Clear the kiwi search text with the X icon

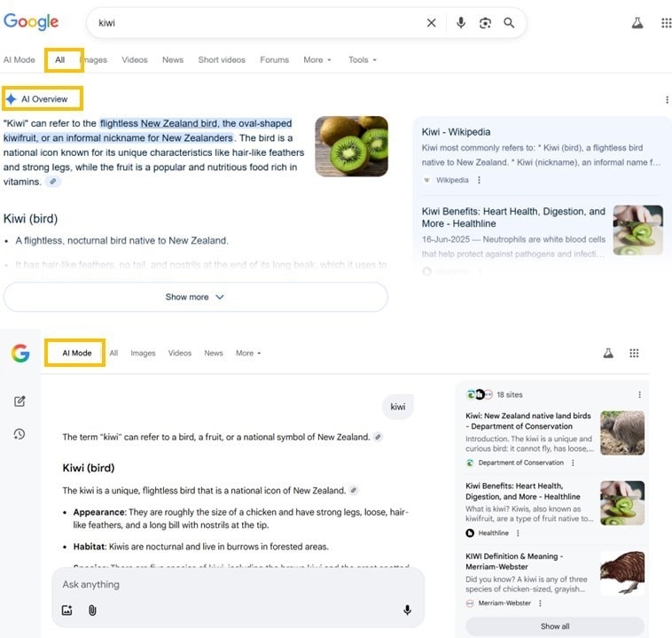click(x=432, y=23)
